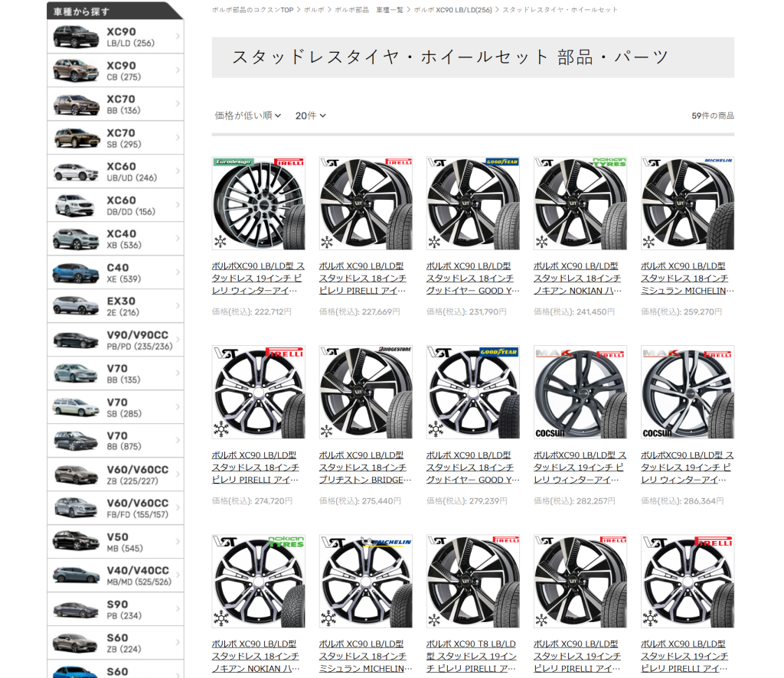The image size is (784, 678).
Task: Click the Bridgestone wheel set product image
Action: (365, 392)
